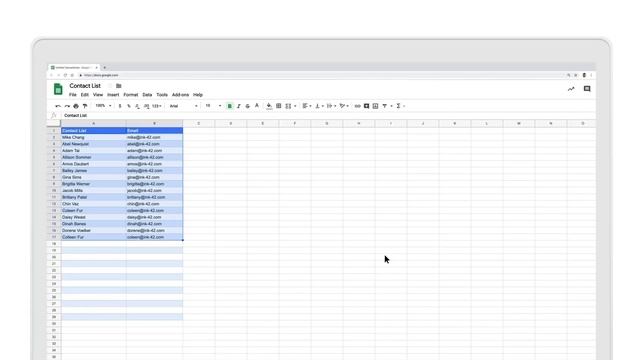
Task: Select column B header
Action: [x=154, y=123]
